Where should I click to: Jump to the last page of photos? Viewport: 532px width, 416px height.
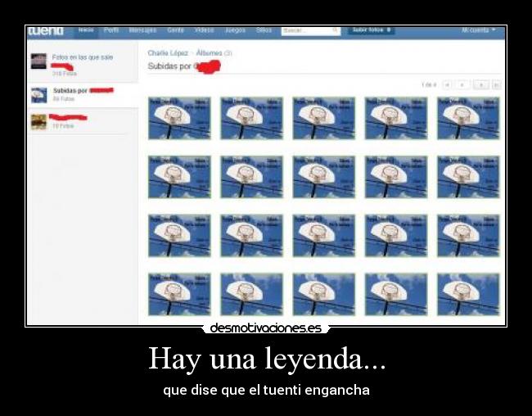(x=496, y=84)
